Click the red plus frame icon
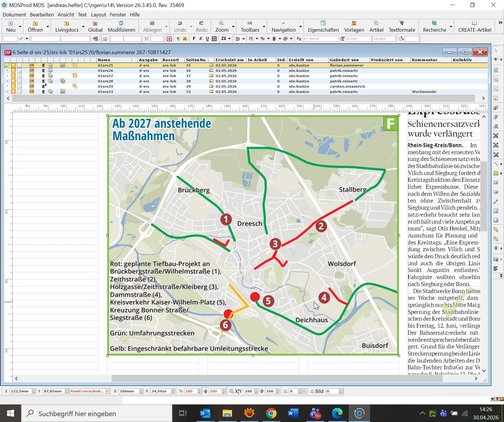 tap(169, 39)
